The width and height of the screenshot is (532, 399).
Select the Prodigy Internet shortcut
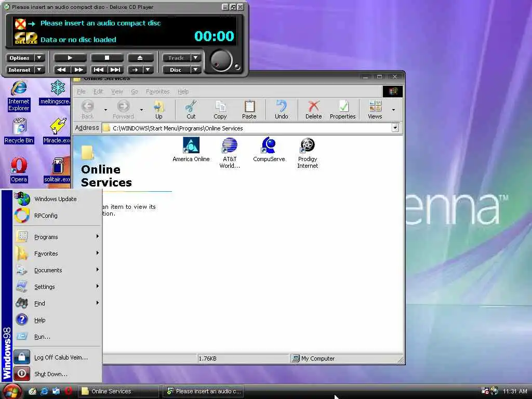click(x=308, y=153)
